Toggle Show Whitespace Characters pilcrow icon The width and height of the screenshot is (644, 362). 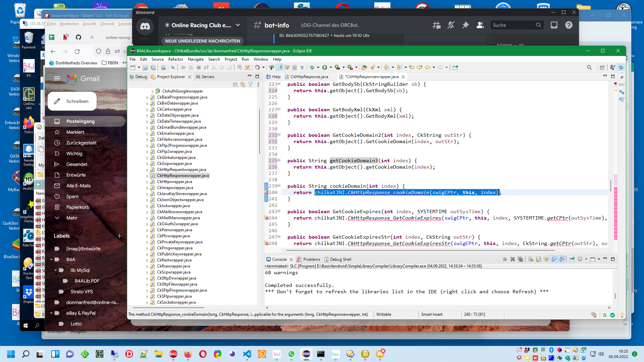click(x=302, y=67)
